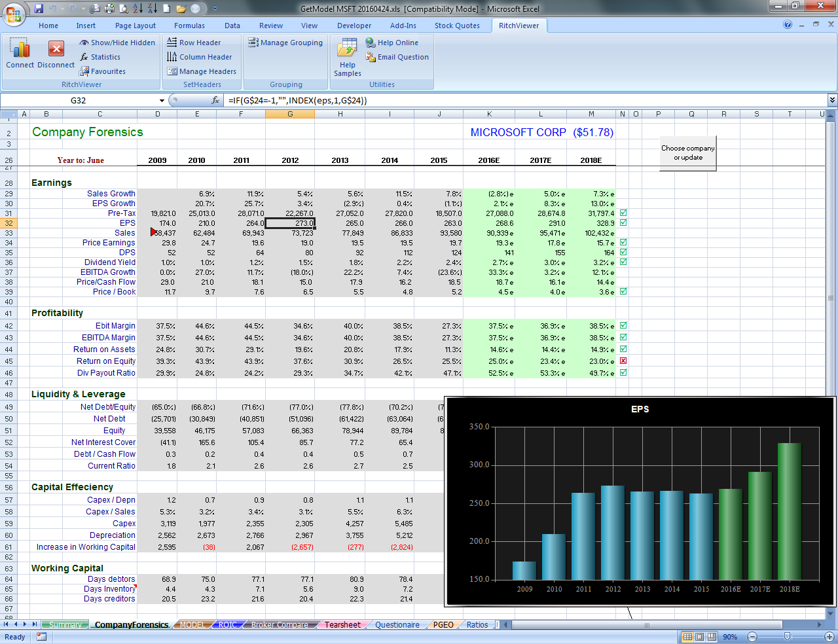Send Email Question
The image size is (838, 644).
pos(397,57)
